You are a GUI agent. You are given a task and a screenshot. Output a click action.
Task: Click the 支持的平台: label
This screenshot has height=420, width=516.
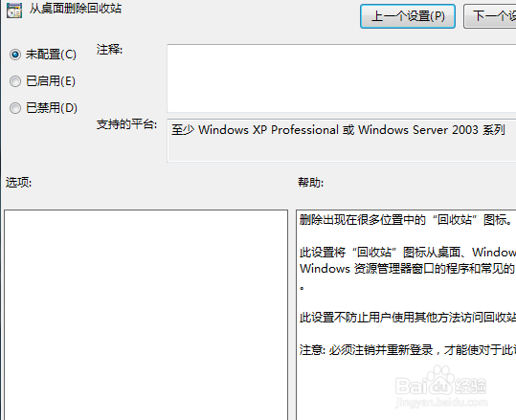pos(126,124)
